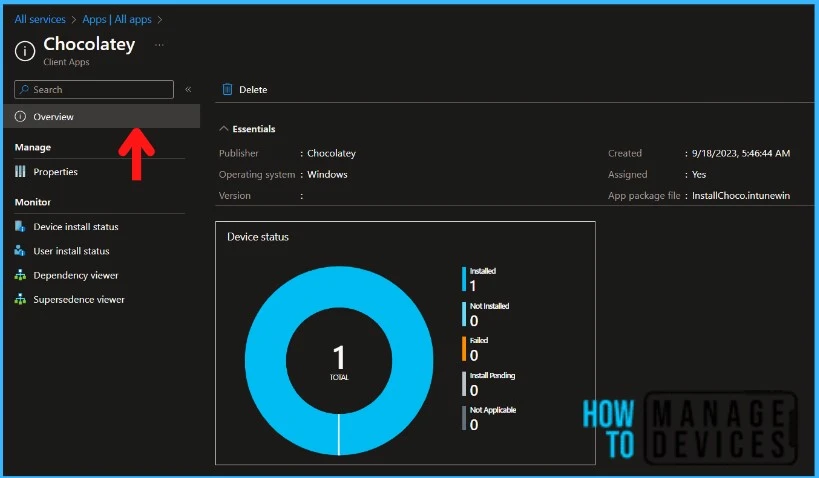
Task: Click the Client Apps subtitle
Action: (x=66, y=62)
